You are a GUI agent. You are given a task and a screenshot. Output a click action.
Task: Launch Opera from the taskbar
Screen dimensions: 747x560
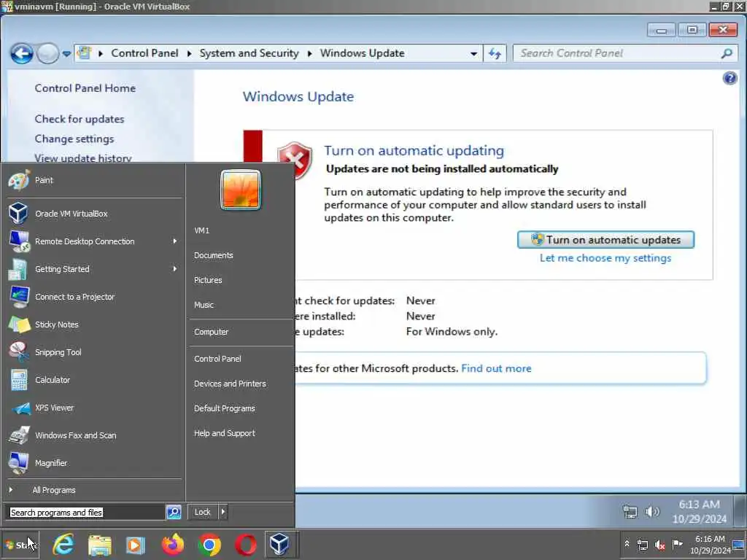click(x=245, y=545)
